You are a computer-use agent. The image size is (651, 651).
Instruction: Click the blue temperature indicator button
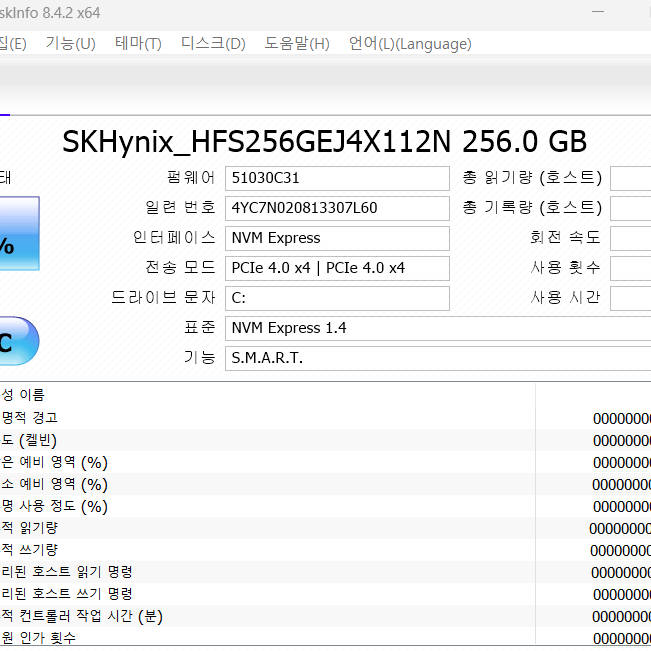[x=19, y=341]
